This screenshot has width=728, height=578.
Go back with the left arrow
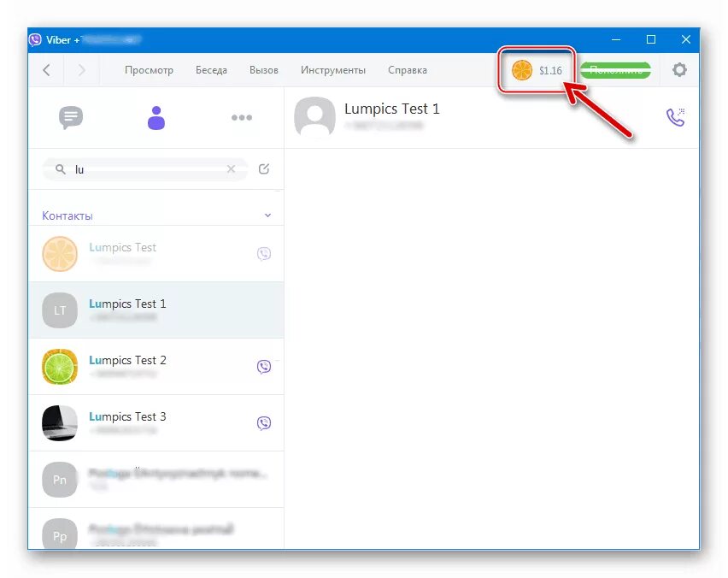pyautogui.click(x=46, y=70)
